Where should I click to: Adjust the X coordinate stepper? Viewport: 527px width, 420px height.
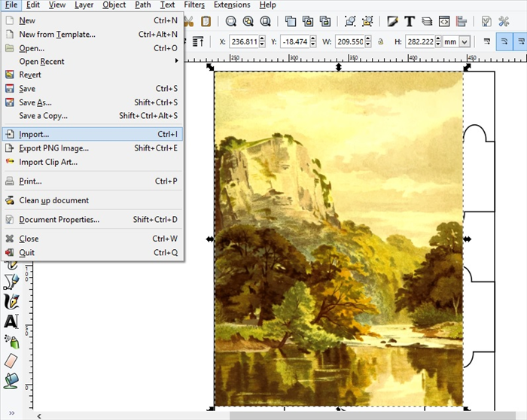coord(262,41)
